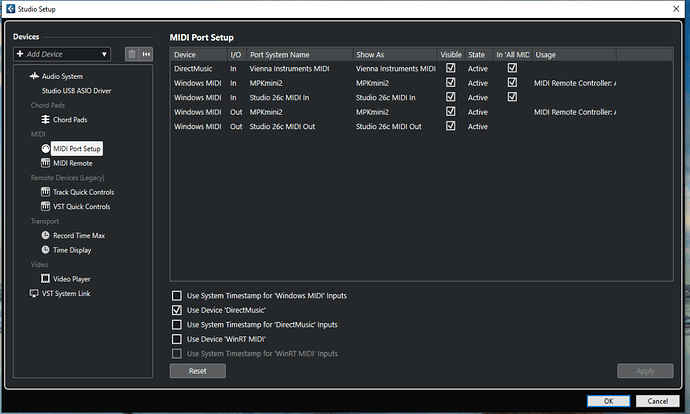Click the plus icon in Add Device
This screenshot has width=690, height=414.
20,54
